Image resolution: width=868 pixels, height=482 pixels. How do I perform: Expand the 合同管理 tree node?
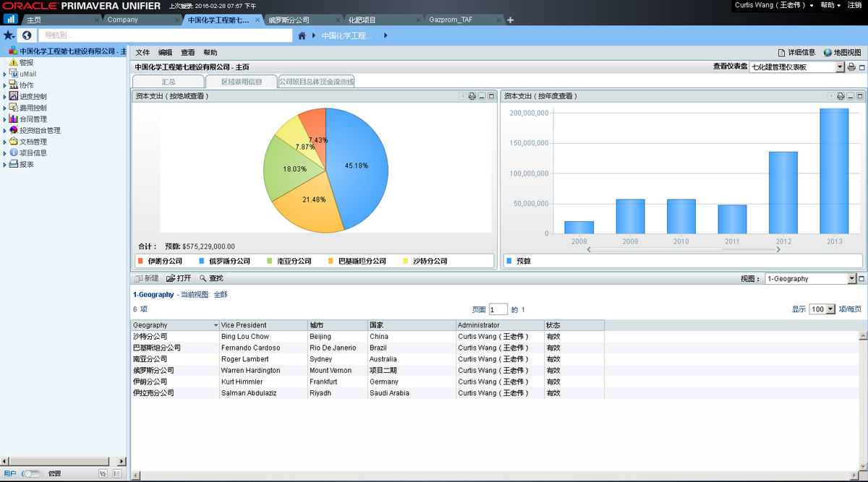pos(5,119)
